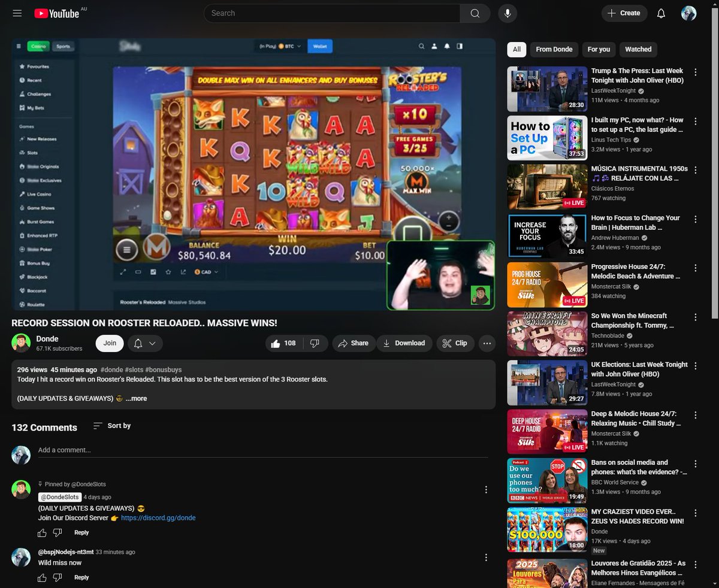Open options for 'I built my PC' video
Viewport: 719px width, 588px height.
pos(695,121)
